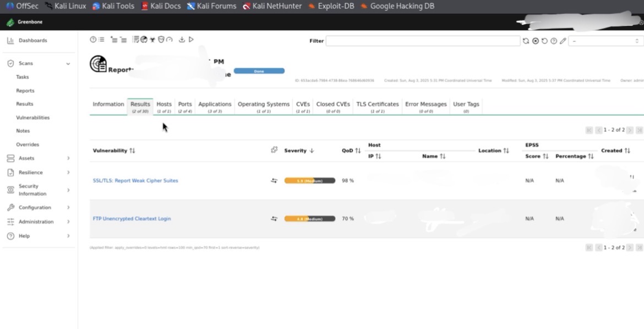Screen dimensions: 644x329
Task: Reset the filter using the undo icon
Action: click(544, 41)
